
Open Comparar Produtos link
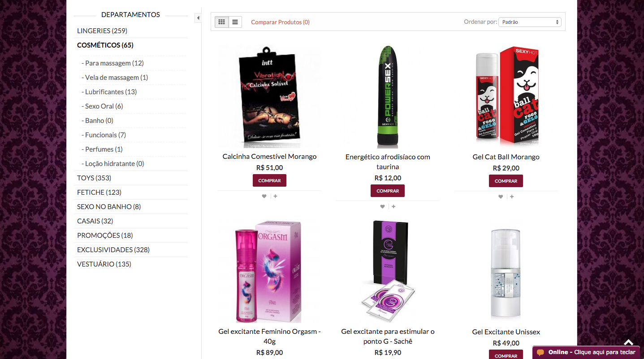coord(280,22)
